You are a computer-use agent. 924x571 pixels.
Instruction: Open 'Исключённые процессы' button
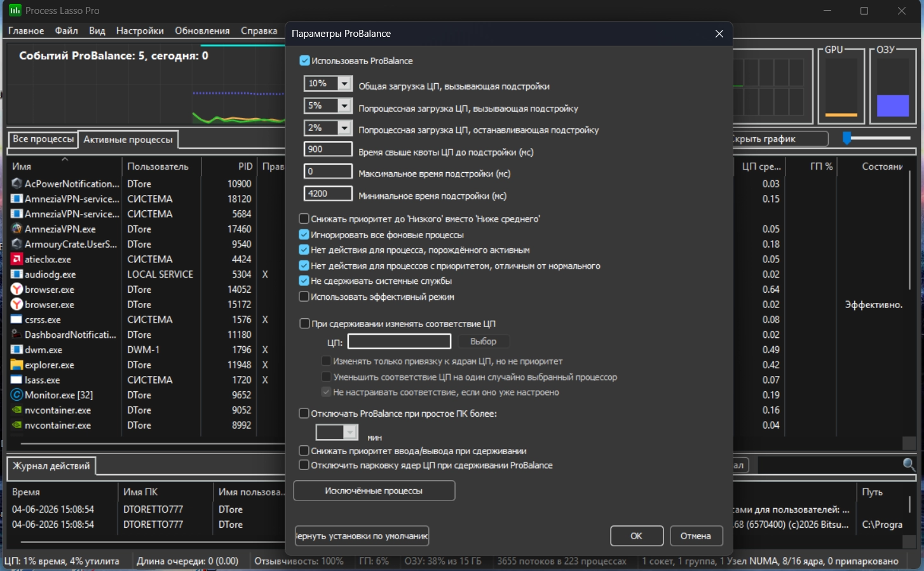coord(374,491)
